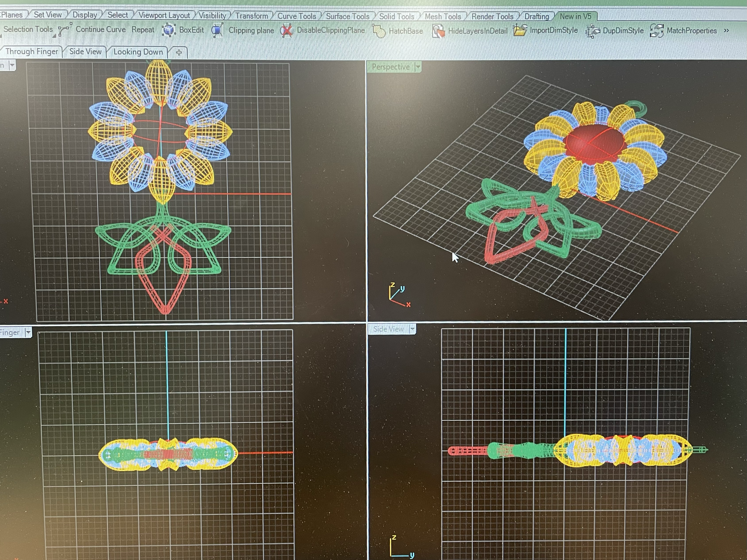The height and width of the screenshot is (560, 747).
Task: Click the Repeat command button
Action: (143, 30)
